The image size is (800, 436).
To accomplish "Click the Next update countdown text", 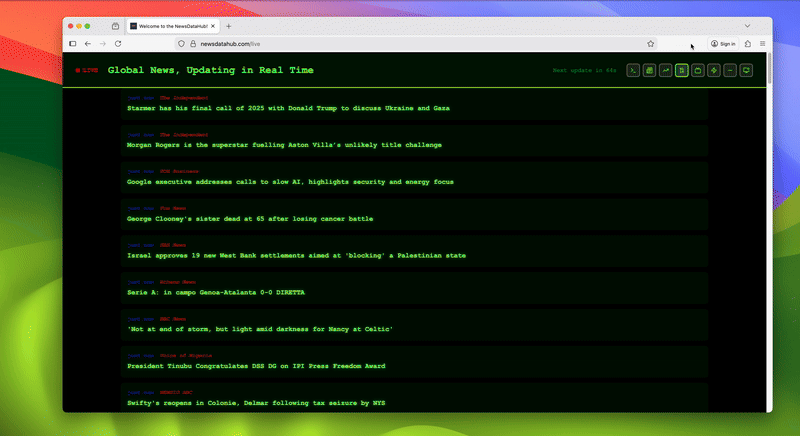I will click(584, 70).
